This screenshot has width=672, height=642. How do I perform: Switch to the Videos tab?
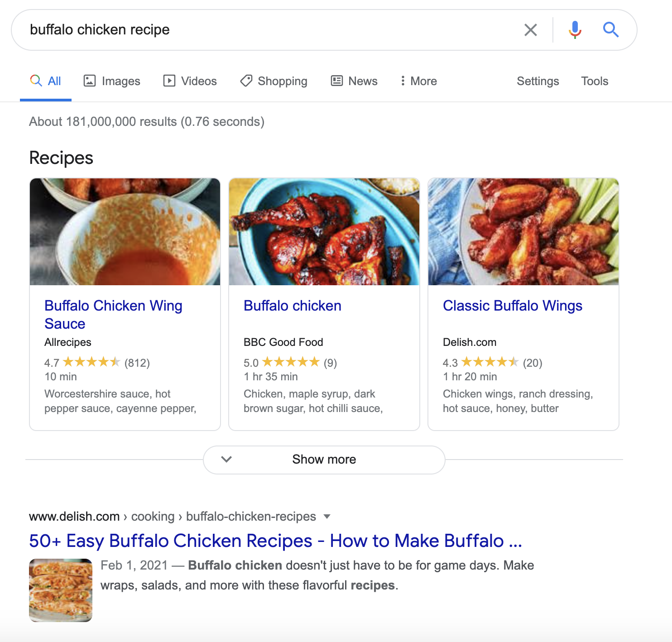click(x=190, y=81)
